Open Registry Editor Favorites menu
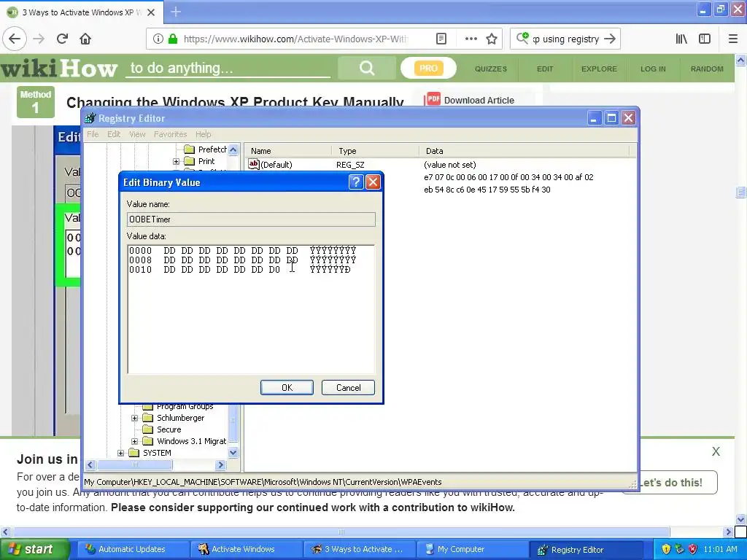This screenshot has width=747, height=560. 170,134
